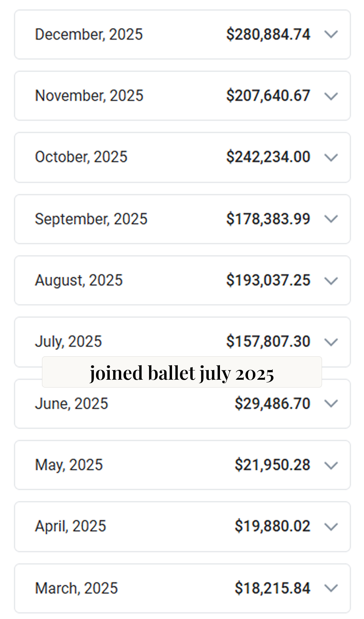Click the $178,383.99 September amount
Image resolution: width=364 pixels, height=619 pixels.
[268, 219]
